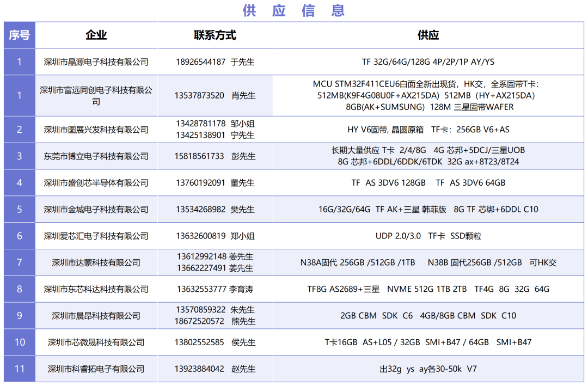Click 512MB(K9F4G08U0F+AX215DA) supply line

pos(426,95)
